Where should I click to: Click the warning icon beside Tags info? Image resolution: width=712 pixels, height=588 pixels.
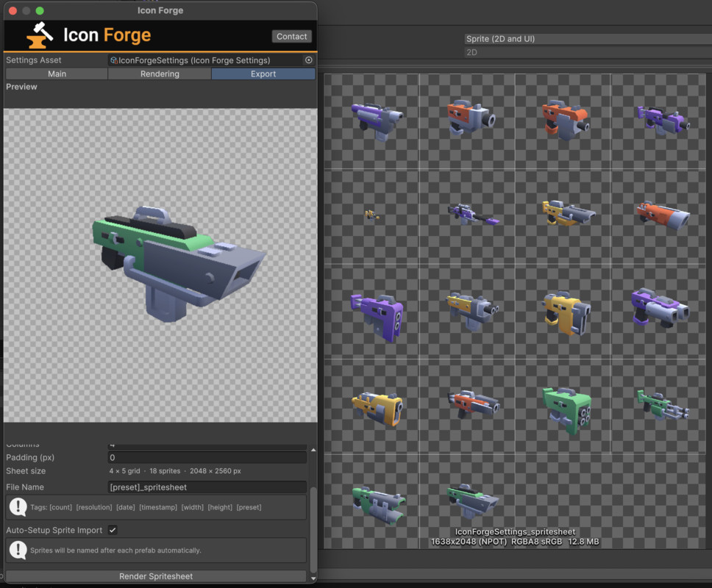18,507
